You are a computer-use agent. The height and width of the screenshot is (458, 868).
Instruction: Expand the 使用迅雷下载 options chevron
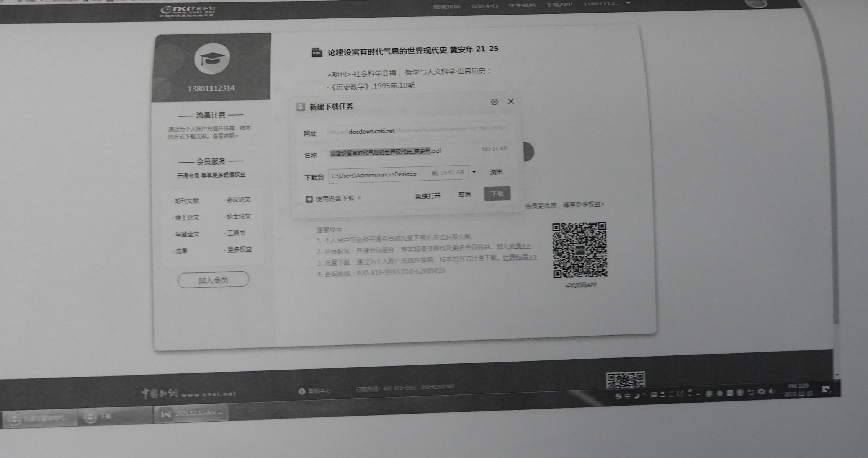(359, 197)
